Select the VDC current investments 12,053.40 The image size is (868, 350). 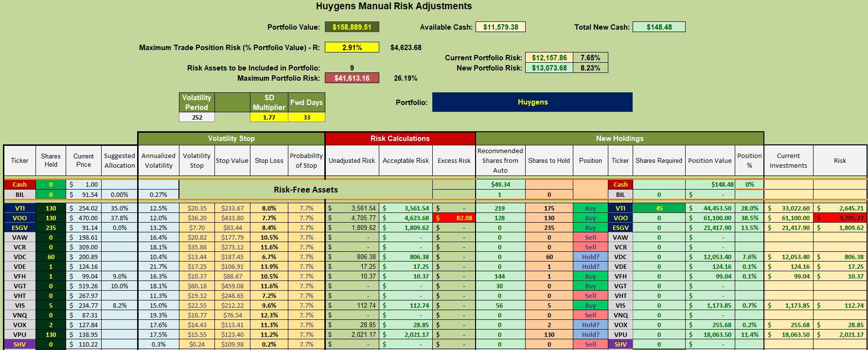pyautogui.click(x=788, y=257)
